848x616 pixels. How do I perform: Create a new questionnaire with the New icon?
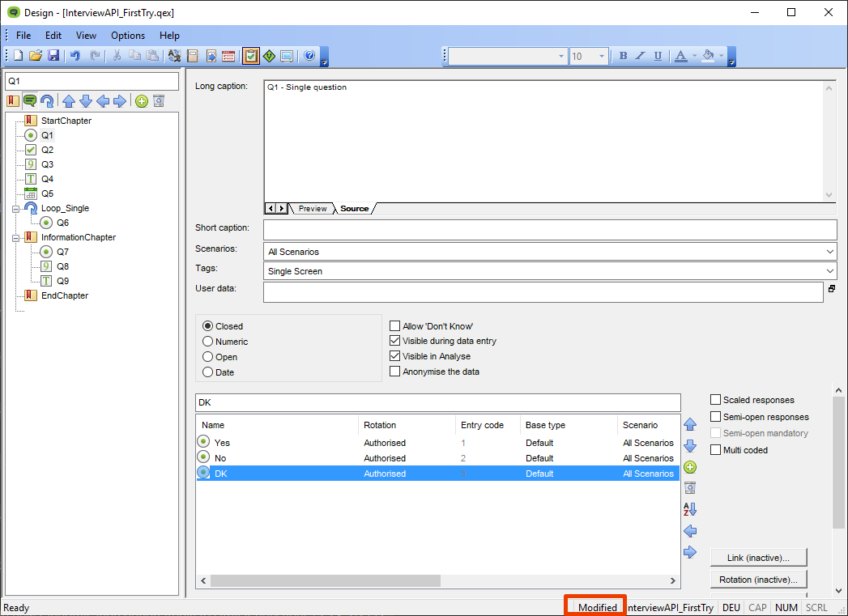pyautogui.click(x=19, y=56)
